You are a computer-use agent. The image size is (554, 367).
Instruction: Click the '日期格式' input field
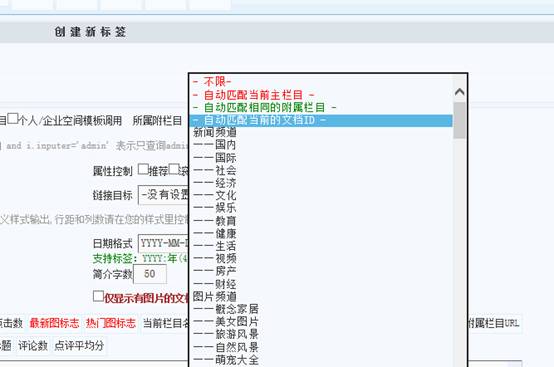click(x=164, y=243)
